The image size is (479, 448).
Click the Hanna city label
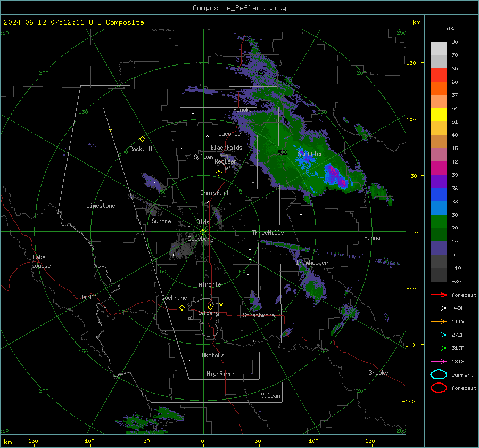pos(372,238)
